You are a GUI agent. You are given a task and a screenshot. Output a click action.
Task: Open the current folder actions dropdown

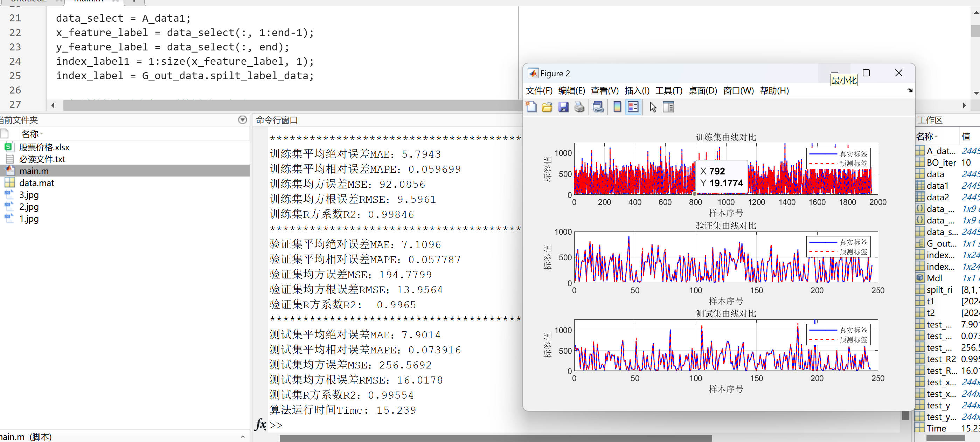tap(242, 120)
